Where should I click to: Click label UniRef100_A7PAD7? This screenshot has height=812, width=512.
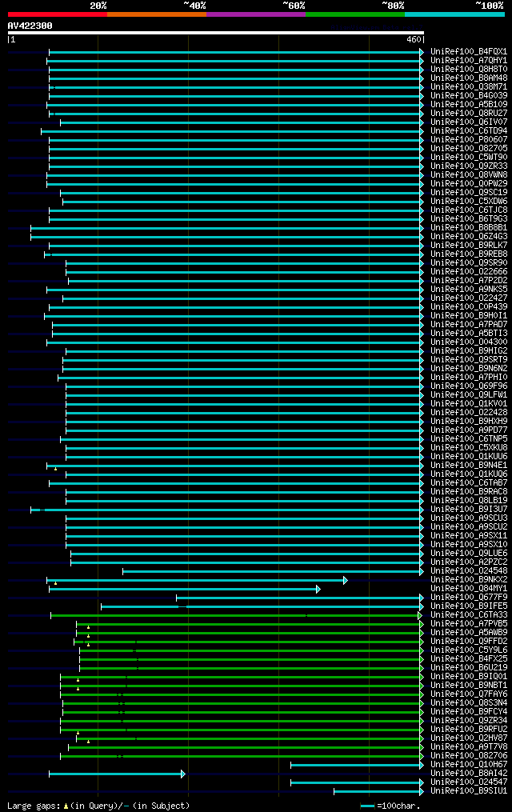click(x=469, y=325)
